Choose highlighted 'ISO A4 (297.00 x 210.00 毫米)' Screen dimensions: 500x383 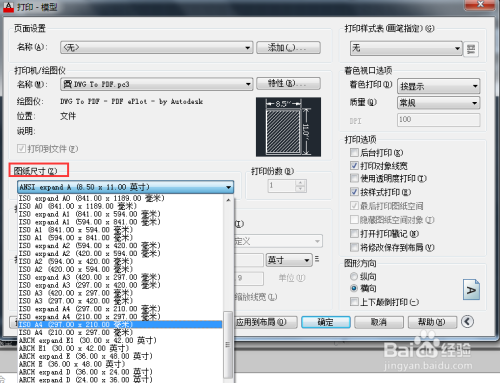point(120,325)
